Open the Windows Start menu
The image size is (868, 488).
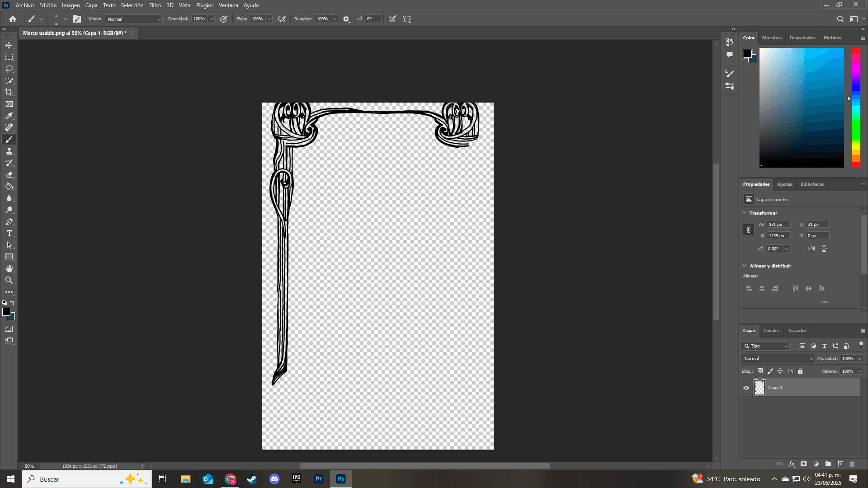[11, 479]
